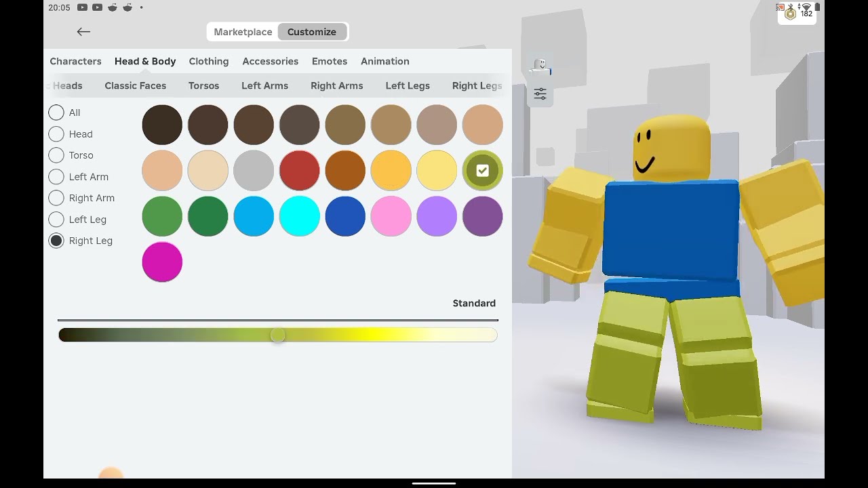Open the Left Arms subcategory
This screenshot has width=868, height=488.
pos(264,85)
